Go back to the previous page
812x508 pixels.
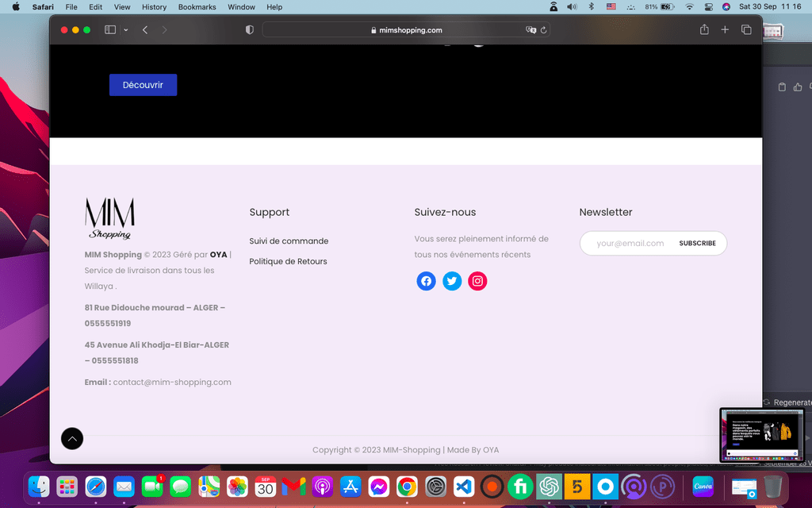click(x=145, y=30)
